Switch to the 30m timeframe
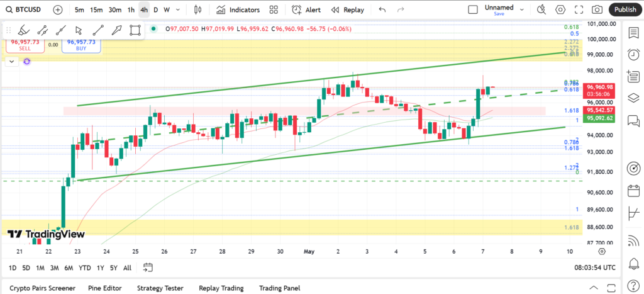The width and height of the screenshot is (644, 294). (115, 9)
